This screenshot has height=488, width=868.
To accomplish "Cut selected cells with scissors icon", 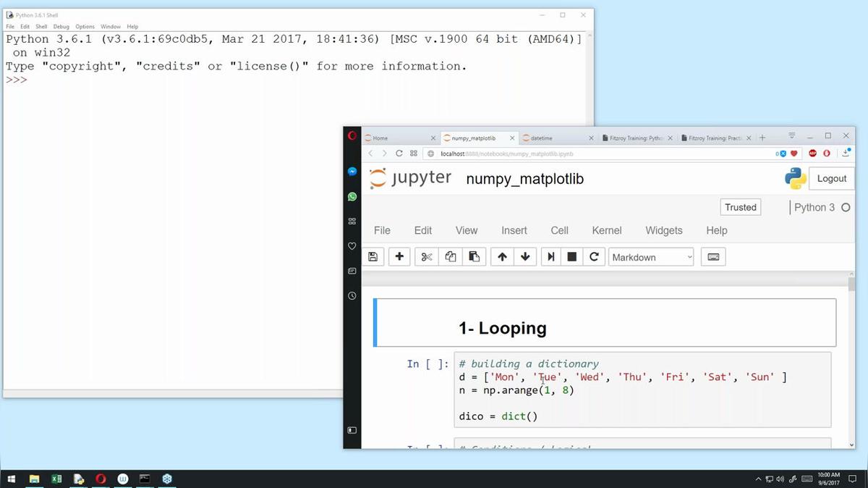I will [427, 257].
